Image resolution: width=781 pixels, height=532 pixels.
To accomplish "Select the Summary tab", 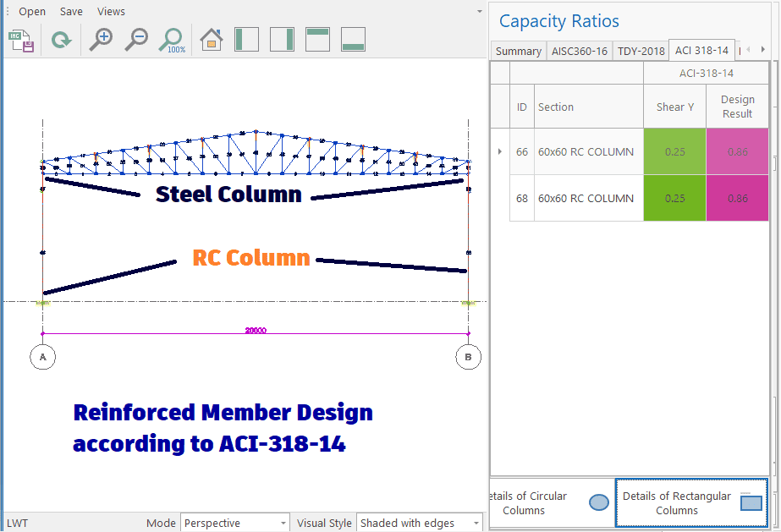I will pyautogui.click(x=518, y=51).
